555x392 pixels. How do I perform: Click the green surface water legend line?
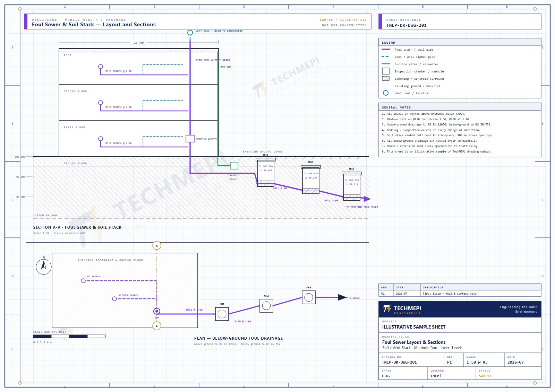tap(386, 64)
